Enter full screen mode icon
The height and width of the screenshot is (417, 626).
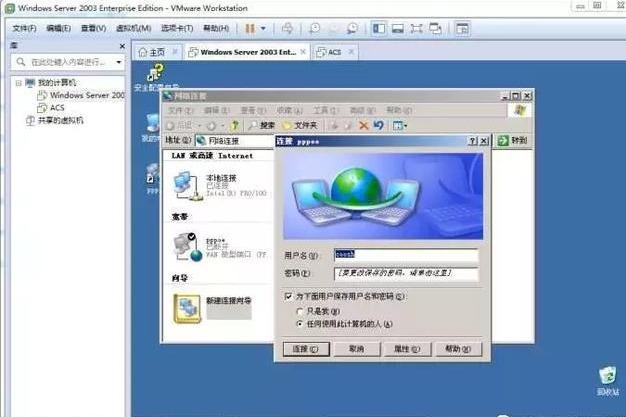(x=416, y=28)
